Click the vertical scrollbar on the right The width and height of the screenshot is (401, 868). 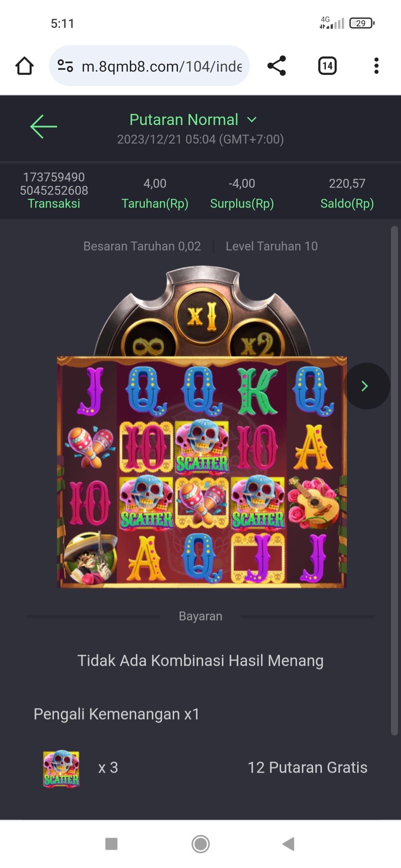tap(394, 481)
